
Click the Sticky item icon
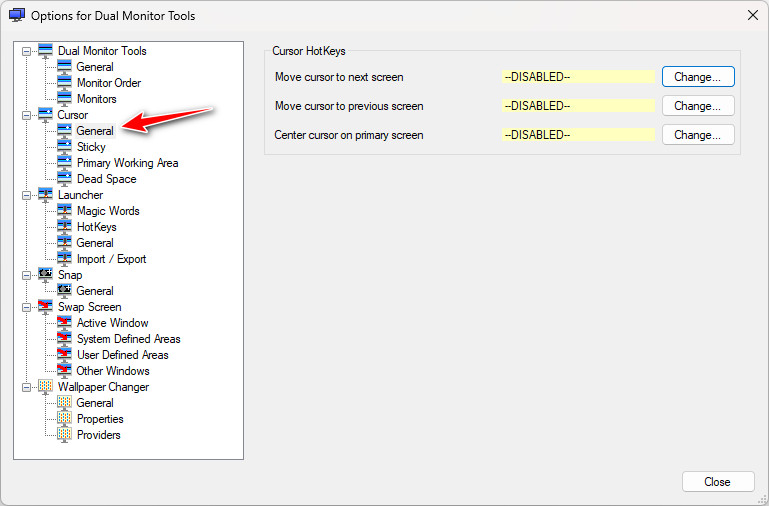click(64, 147)
